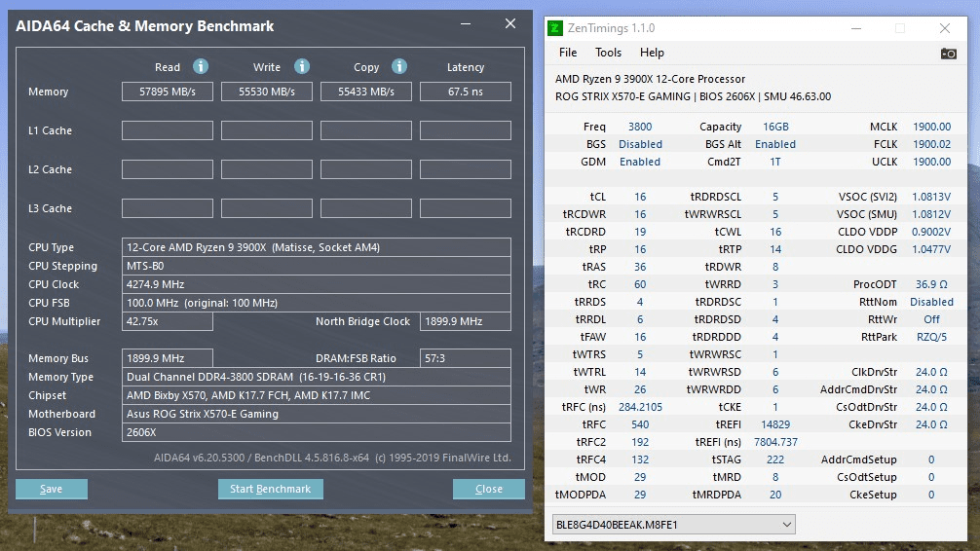The width and height of the screenshot is (980, 551).
Task: Minimize the AIDA64 benchmark window
Action: click(x=466, y=23)
